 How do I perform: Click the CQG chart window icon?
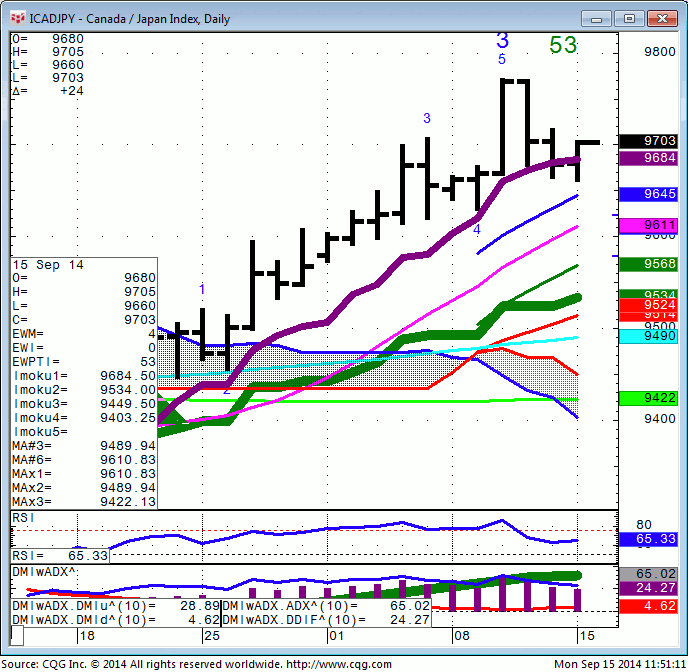tap(18, 18)
